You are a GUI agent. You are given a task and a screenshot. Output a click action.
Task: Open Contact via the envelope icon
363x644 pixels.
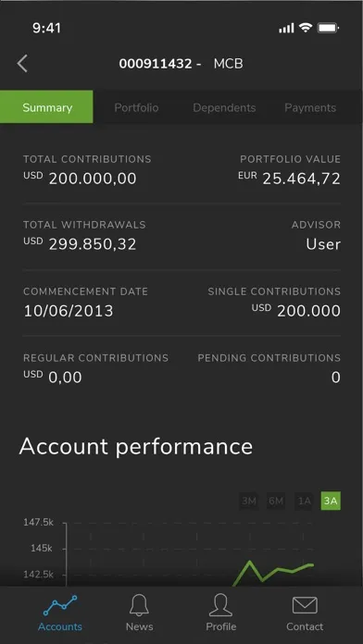305,605
